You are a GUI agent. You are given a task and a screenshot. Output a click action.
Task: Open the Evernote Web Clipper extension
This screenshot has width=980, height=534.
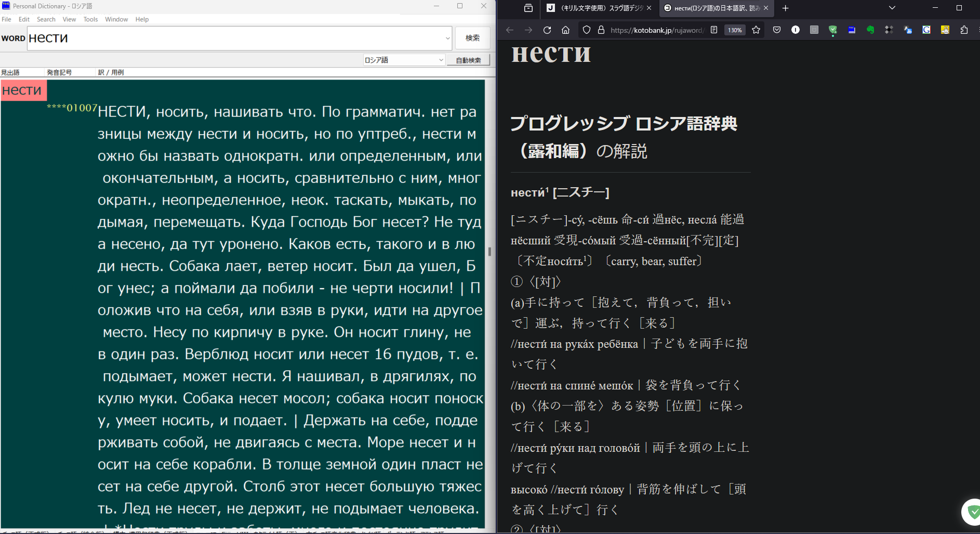click(870, 30)
